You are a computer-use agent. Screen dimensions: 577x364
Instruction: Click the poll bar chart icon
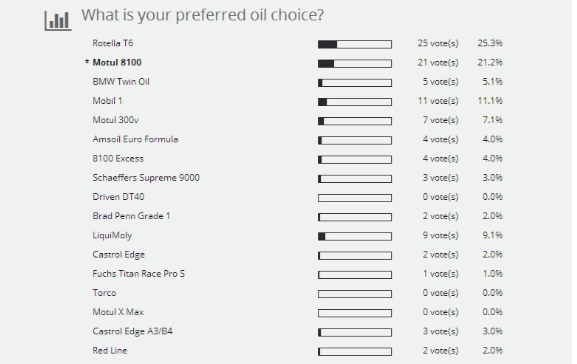coord(58,21)
